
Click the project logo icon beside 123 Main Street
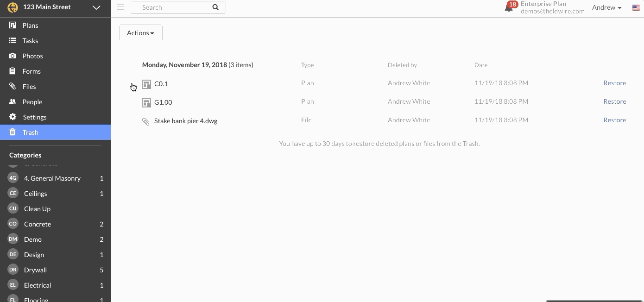(x=13, y=7)
